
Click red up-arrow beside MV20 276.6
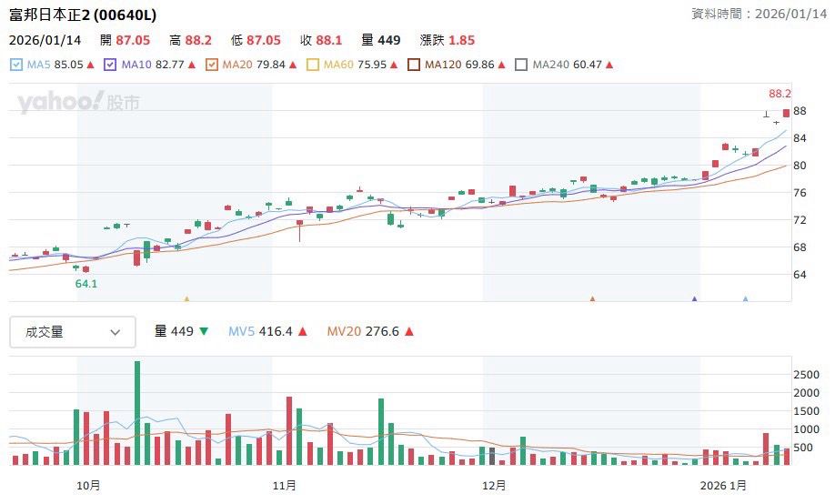point(408,332)
